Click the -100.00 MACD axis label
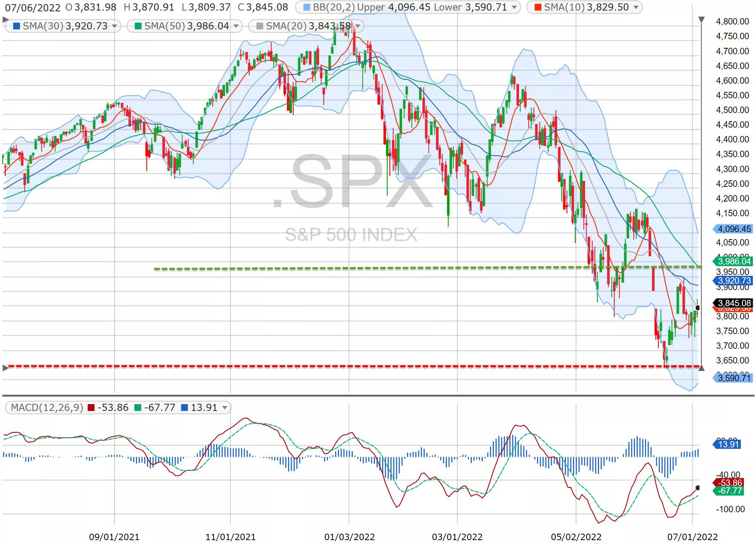Viewport: 756px width, 545px height. click(730, 509)
